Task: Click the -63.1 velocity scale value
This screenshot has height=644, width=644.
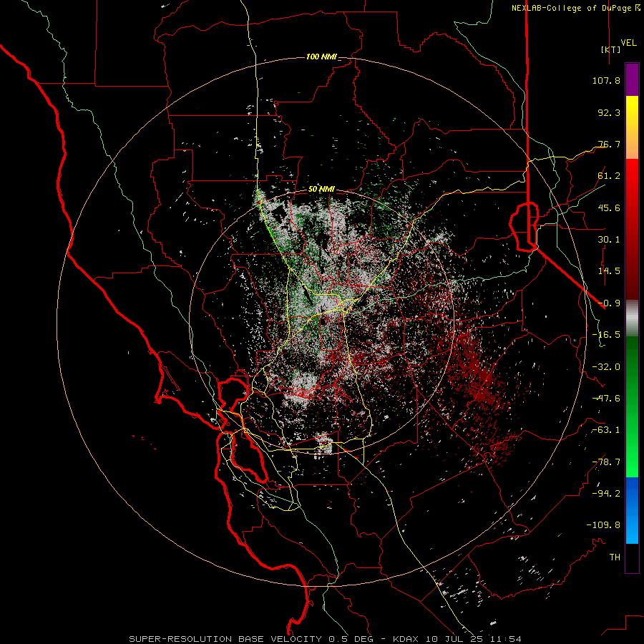Action: pos(606,430)
